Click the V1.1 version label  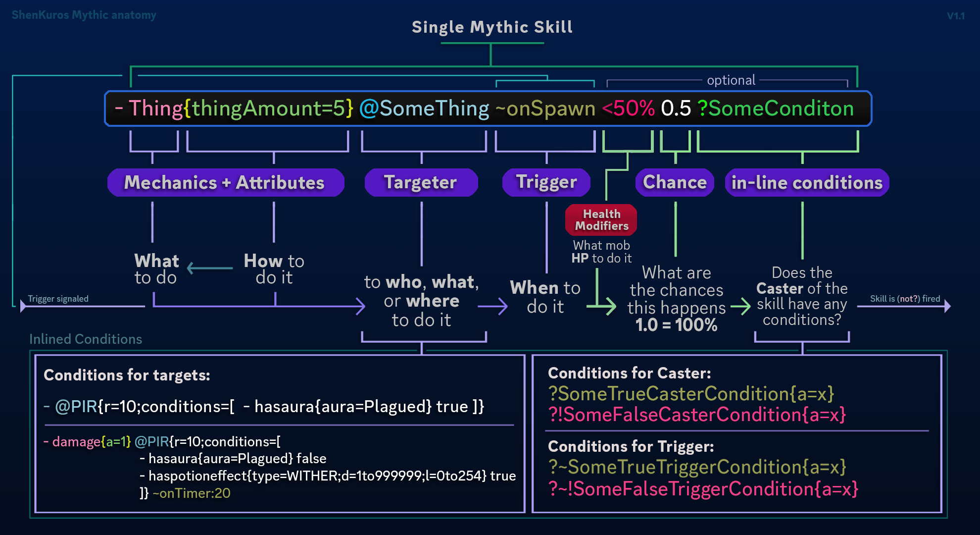pos(956,16)
